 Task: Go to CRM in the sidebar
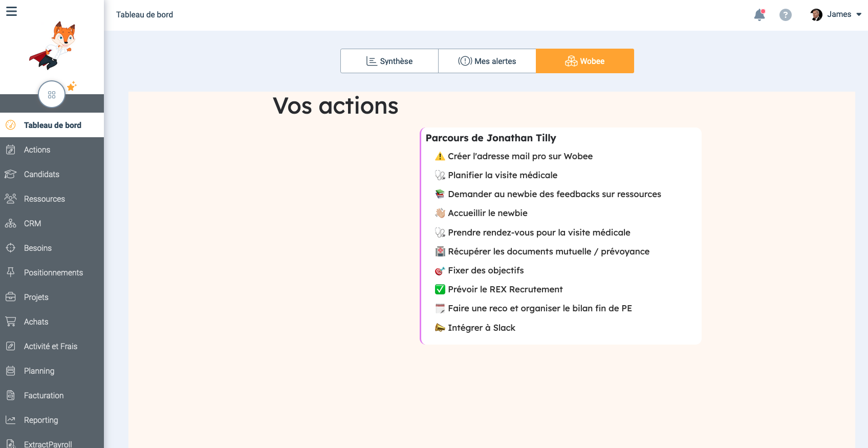pos(32,223)
